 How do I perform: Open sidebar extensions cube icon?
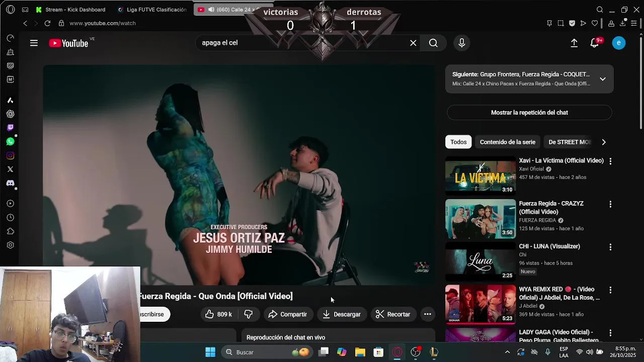10,231
